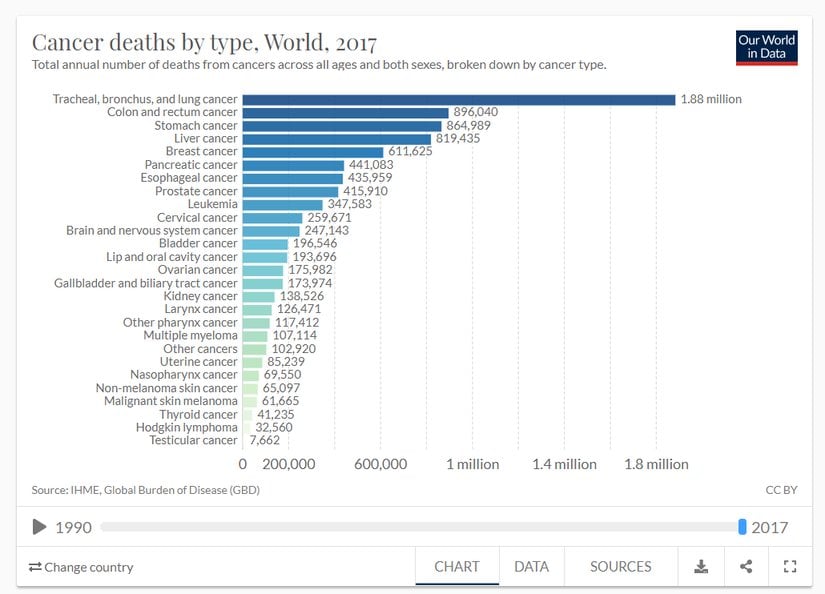This screenshot has width=825, height=594.
Task: Select the Breast cancer bar
Action: pyautogui.click(x=312, y=151)
